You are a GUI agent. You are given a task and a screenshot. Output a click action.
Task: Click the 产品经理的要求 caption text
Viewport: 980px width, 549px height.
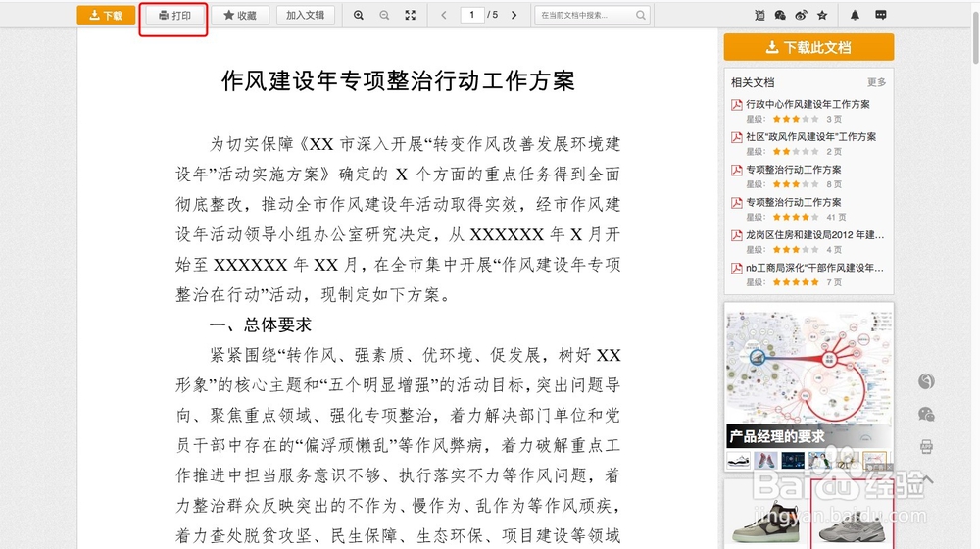[777, 436]
